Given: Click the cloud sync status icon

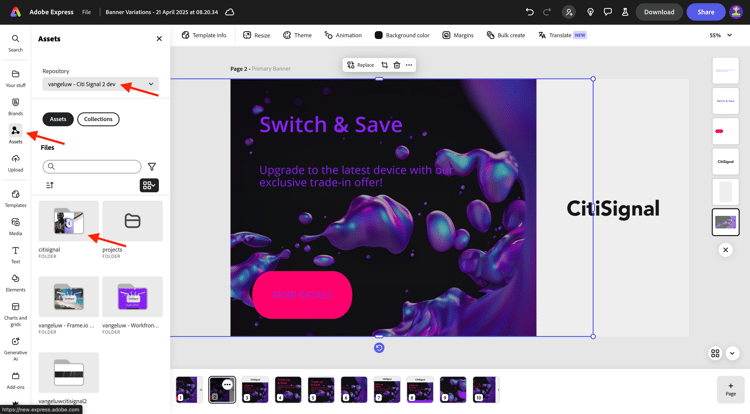Looking at the screenshot, I should pos(230,12).
